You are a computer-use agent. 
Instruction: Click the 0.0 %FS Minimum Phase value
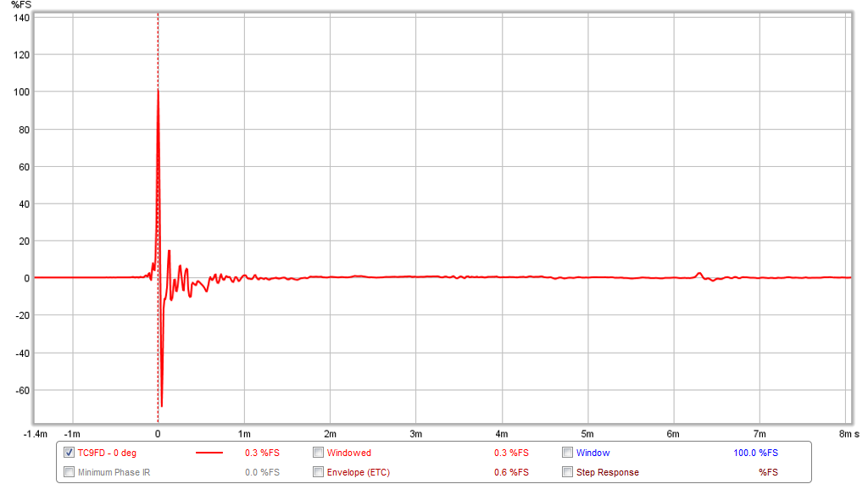[263, 472]
